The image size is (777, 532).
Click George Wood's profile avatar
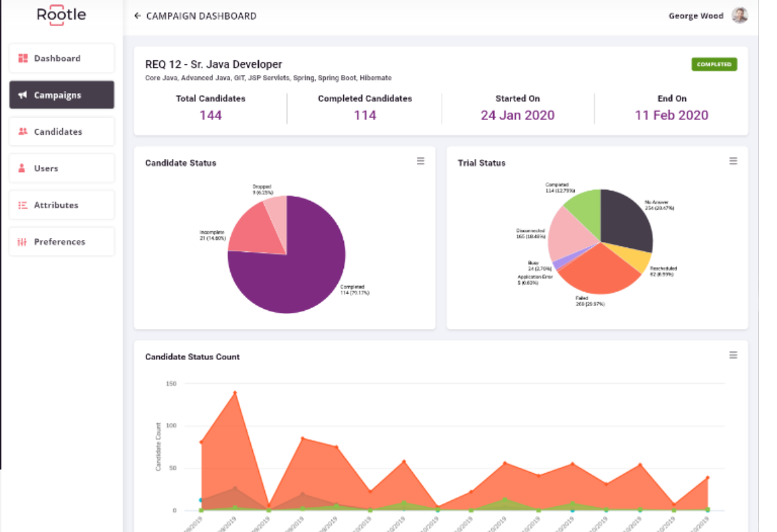tap(739, 16)
